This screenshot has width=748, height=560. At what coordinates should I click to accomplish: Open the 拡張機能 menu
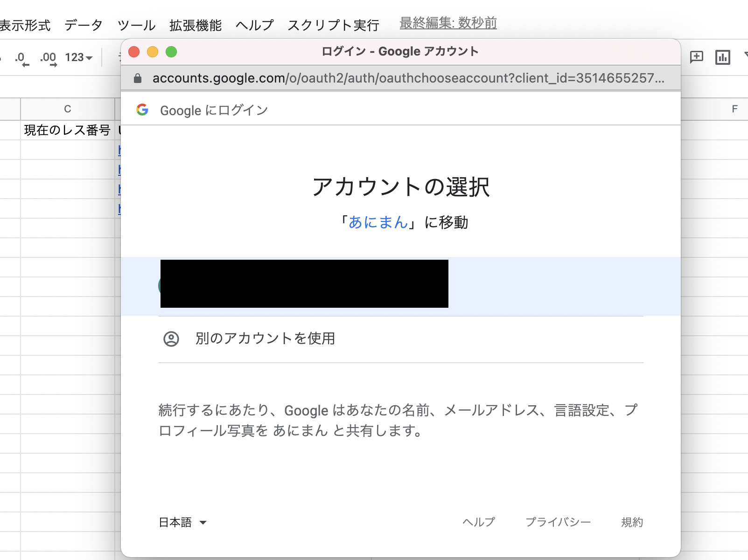195,25
